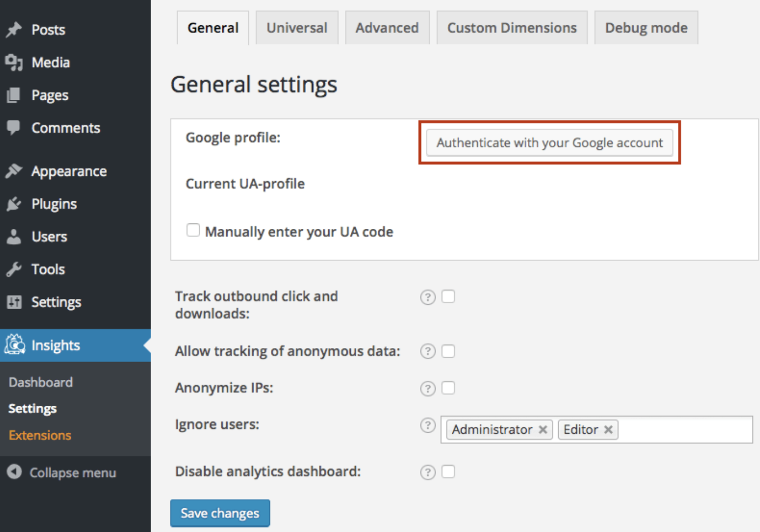Click the Users person icon
The height and width of the screenshot is (532, 760).
(14, 237)
